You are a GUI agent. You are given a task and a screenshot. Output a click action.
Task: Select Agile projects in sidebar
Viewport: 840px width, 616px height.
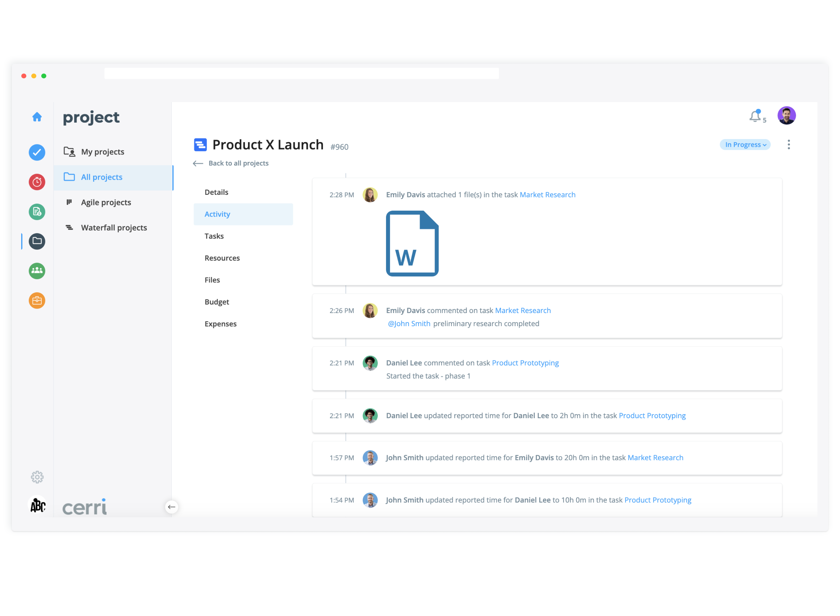coord(106,203)
